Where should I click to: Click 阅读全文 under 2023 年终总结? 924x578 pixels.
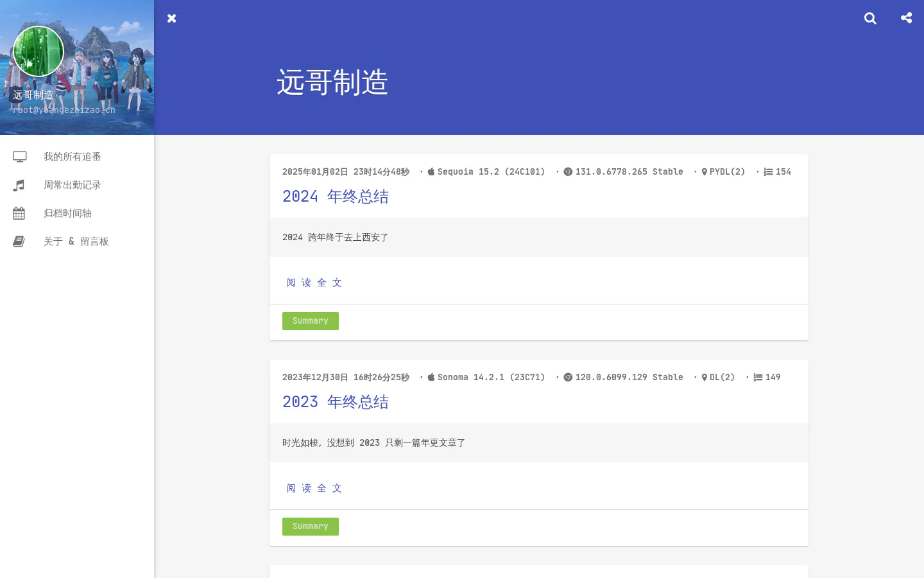point(314,488)
